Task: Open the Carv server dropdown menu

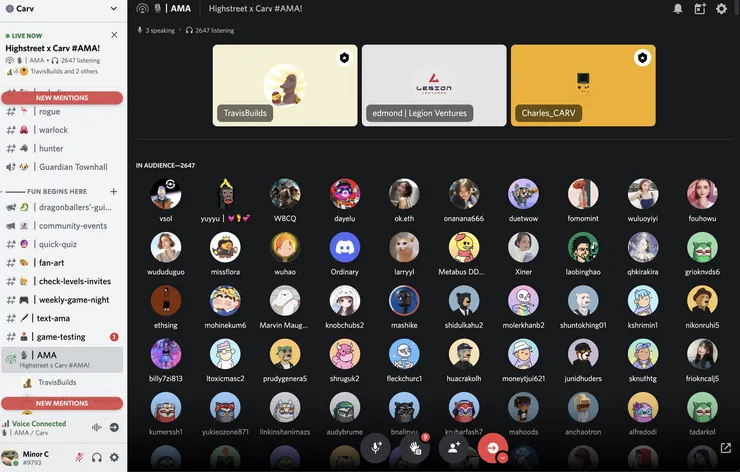Action: [x=113, y=8]
